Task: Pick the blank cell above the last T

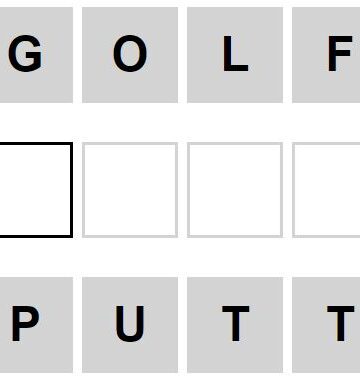Action: click(x=326, y=190)
